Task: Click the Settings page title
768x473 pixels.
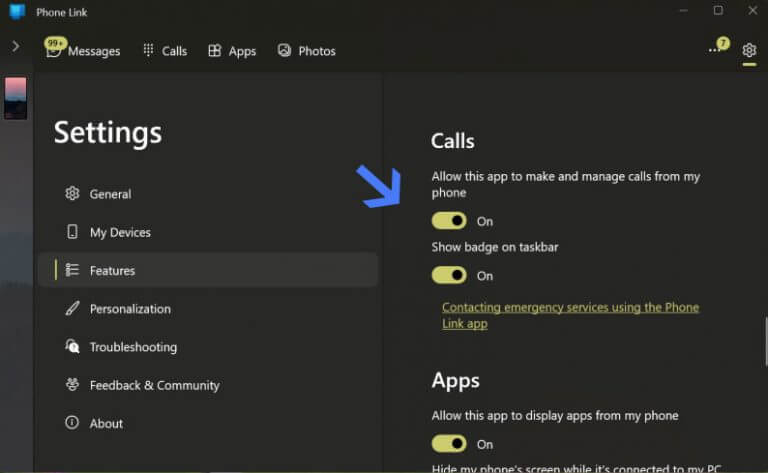Action: [x=108, y=133]
